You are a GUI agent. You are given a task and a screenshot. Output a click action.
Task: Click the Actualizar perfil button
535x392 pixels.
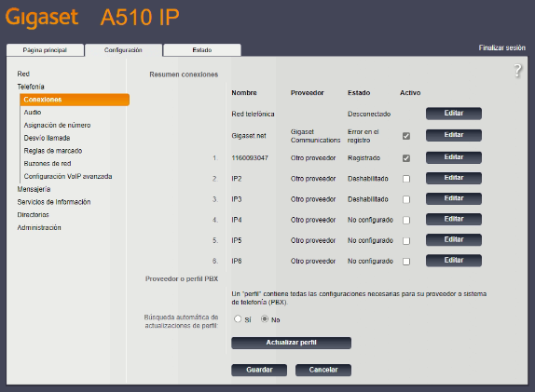pos(291,343)
